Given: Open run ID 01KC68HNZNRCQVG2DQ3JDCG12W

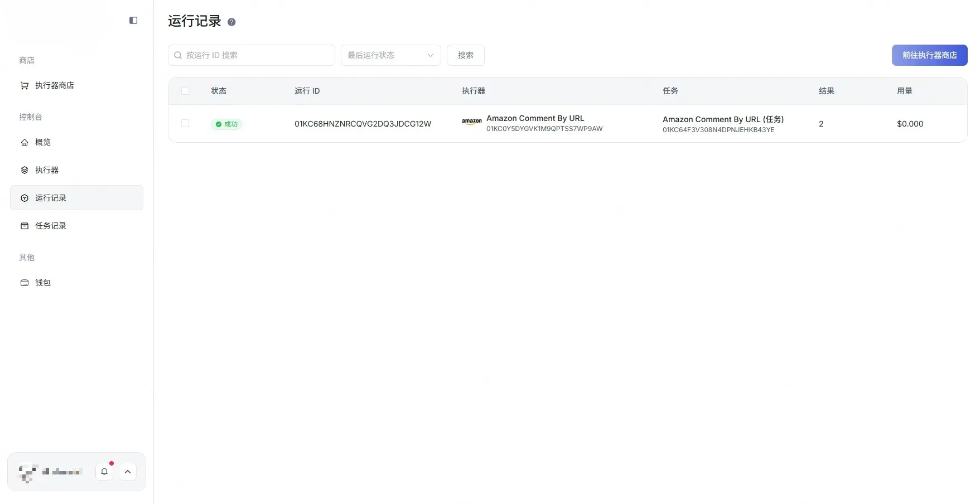Looking at the screenshot, I should tap(363, 124).
